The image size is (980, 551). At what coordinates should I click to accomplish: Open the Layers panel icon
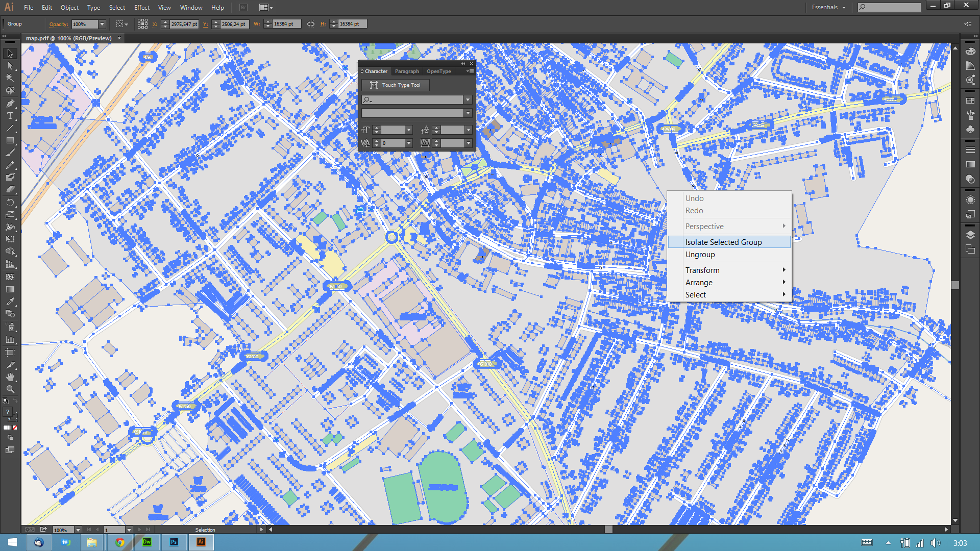pos(970,235)
